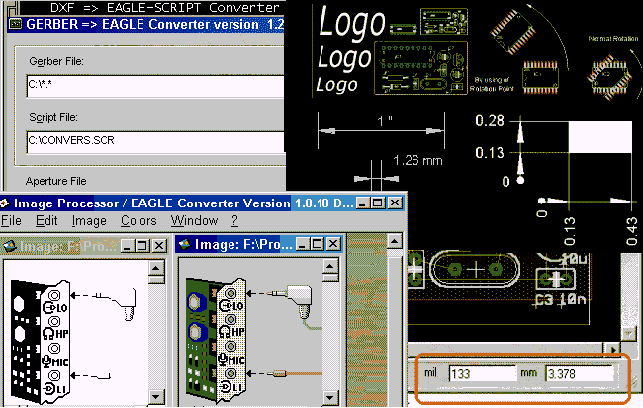Click scroll up arrow in right Image window
The image size is (643, 408).
pos(330,267)
